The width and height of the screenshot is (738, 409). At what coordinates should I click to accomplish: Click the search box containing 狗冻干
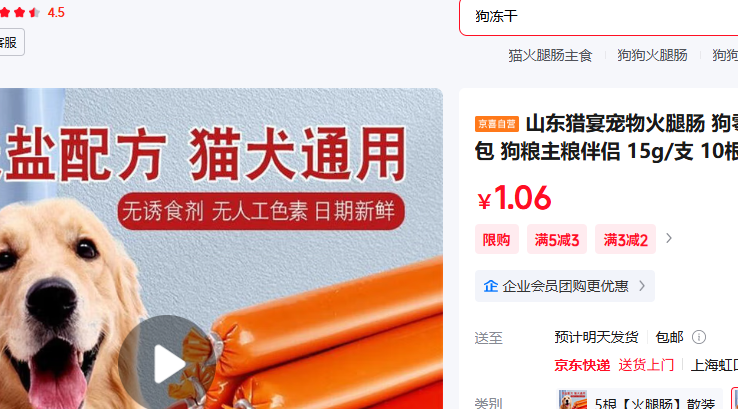[599, 17]
